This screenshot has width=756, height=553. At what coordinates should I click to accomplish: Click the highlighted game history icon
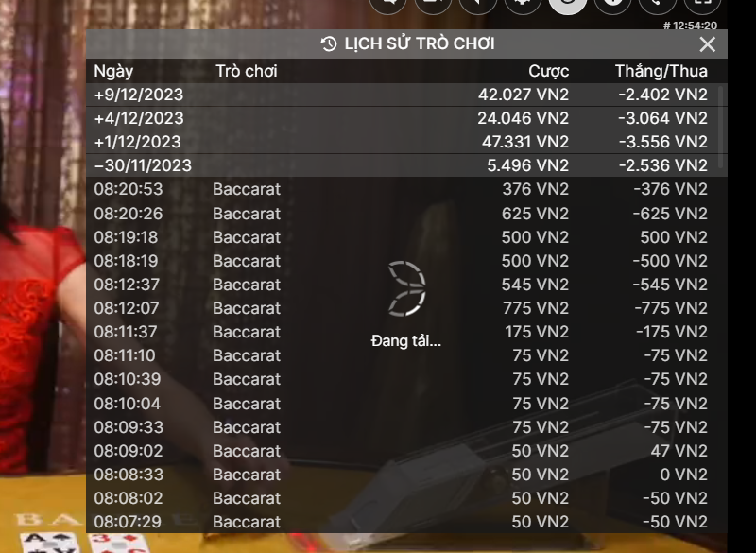(x=568, y=4)
